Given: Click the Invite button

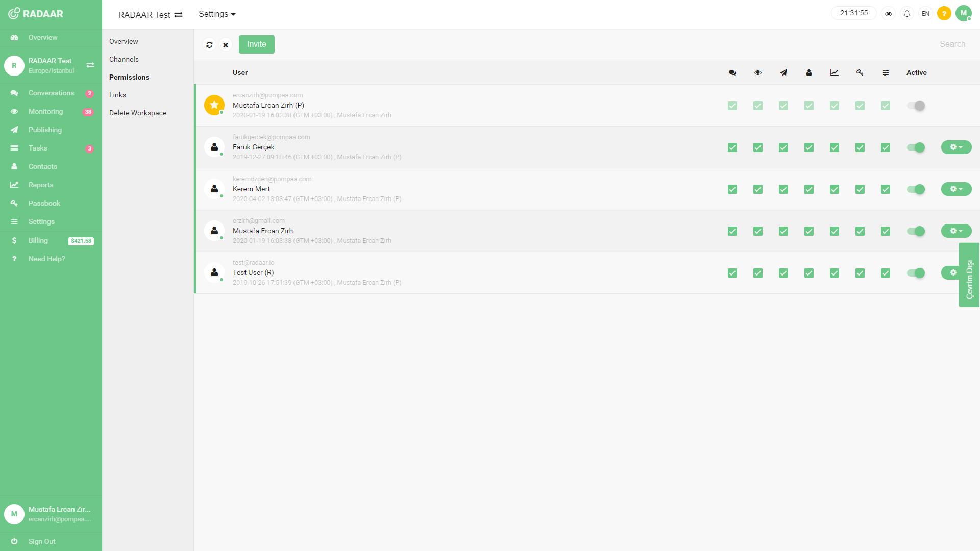Looking at the screenshot, I should tap(256, 44).
